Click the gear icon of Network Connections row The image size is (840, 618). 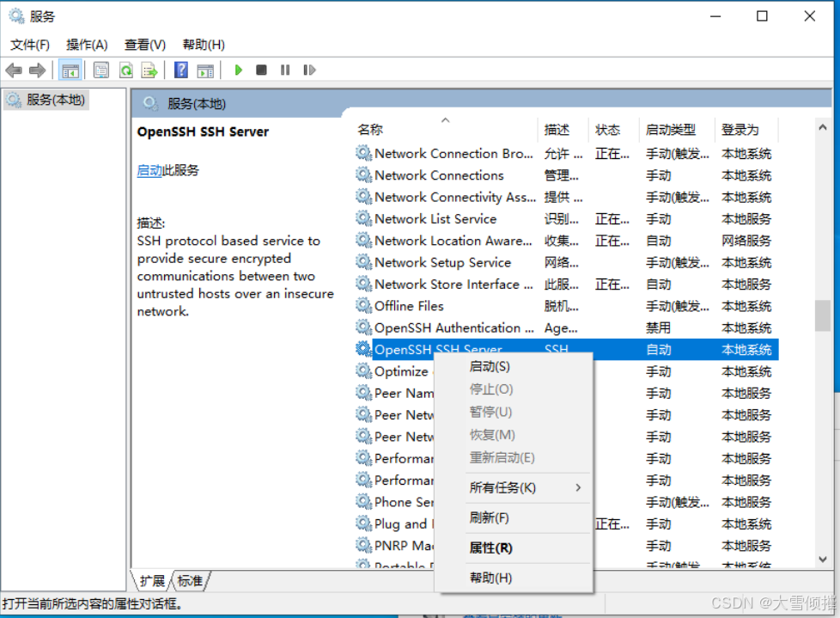pos(364,174)
